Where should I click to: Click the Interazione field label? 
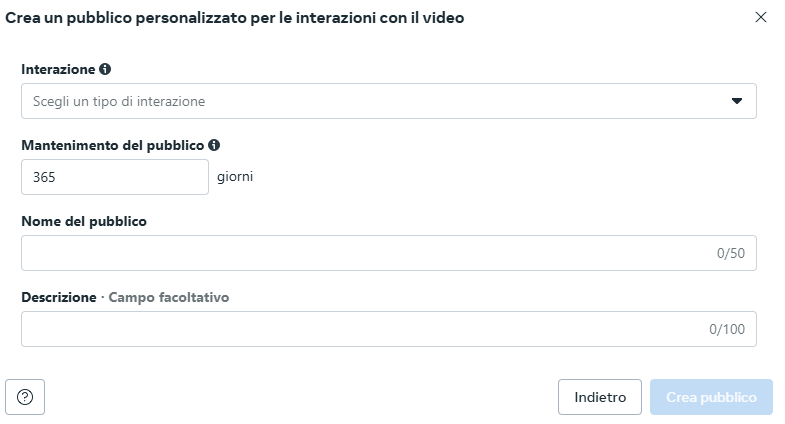(x=58, y=70)
